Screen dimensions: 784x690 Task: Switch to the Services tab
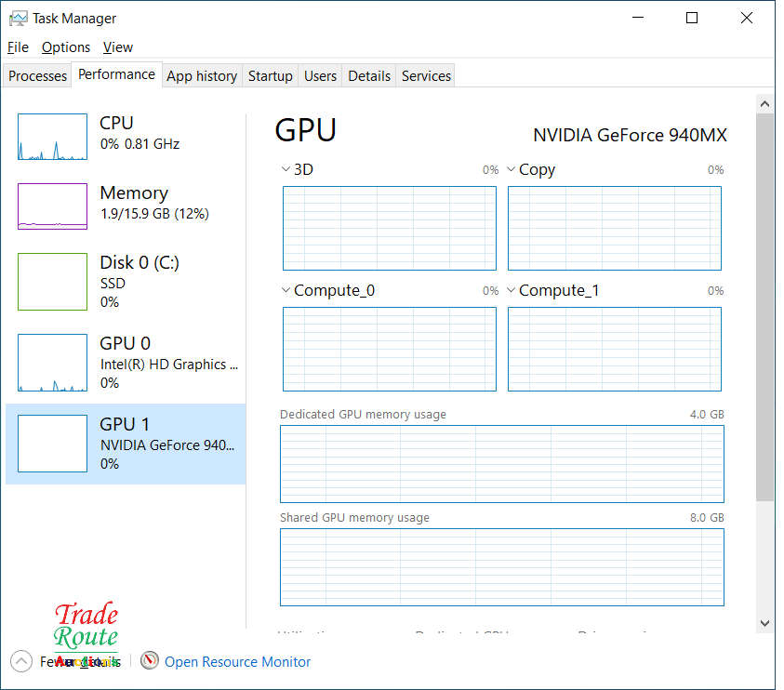[425, 75]
